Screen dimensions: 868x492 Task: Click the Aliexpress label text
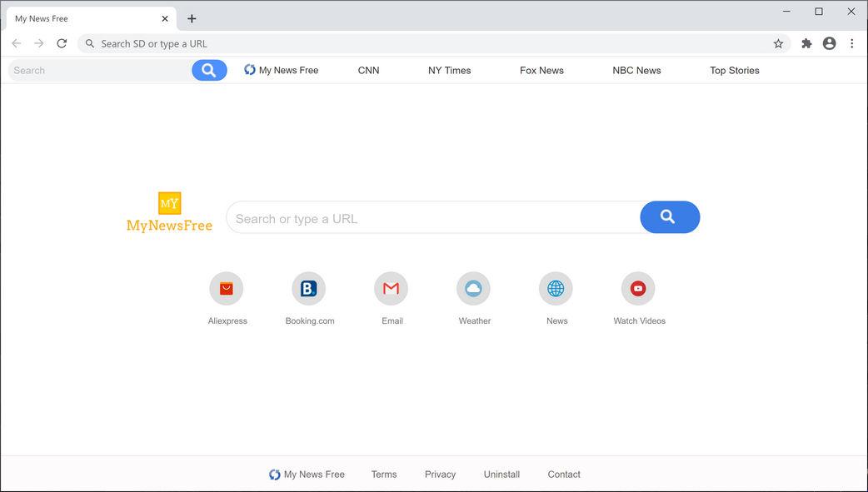pyautogui.click(x=227, y=321)
